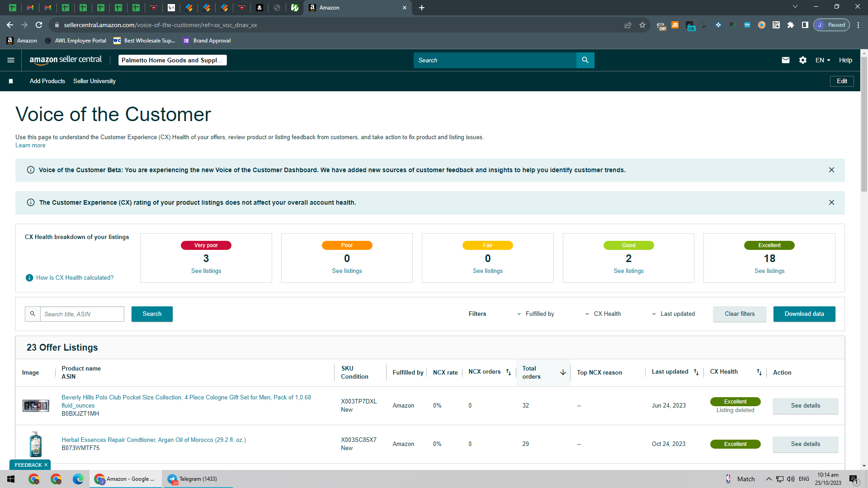Screen dimensions: 868x488
Task: Go back using browser back arrow
Action: pos(10,25)
